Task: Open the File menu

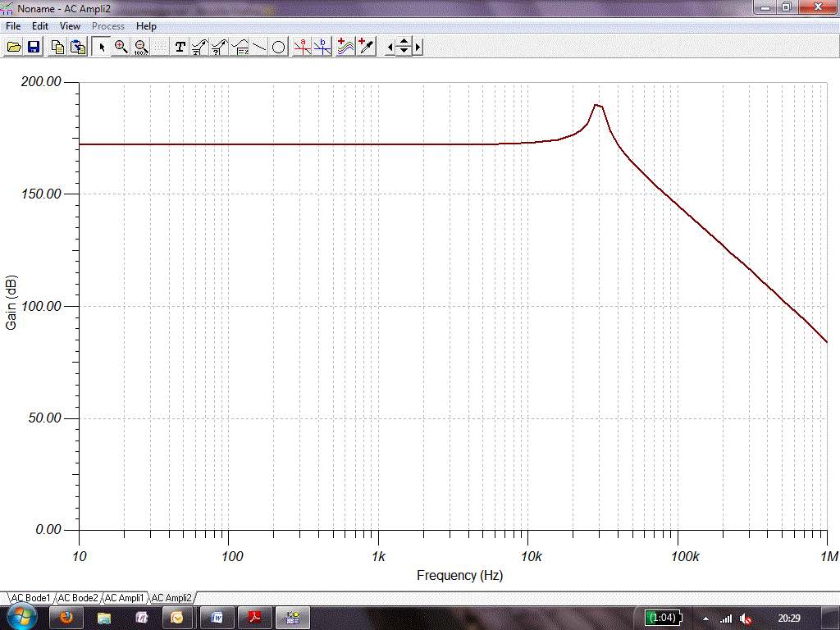Action: (13, 25)
